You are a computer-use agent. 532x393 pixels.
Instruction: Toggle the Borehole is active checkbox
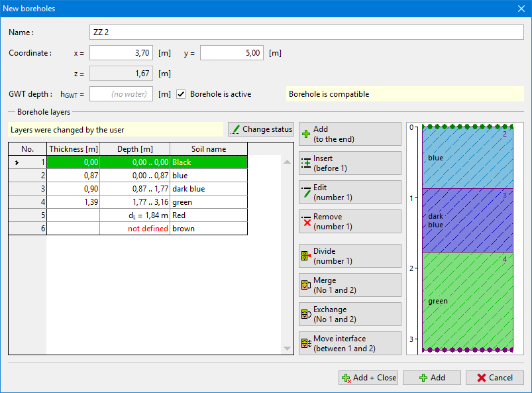coord(181,94)
